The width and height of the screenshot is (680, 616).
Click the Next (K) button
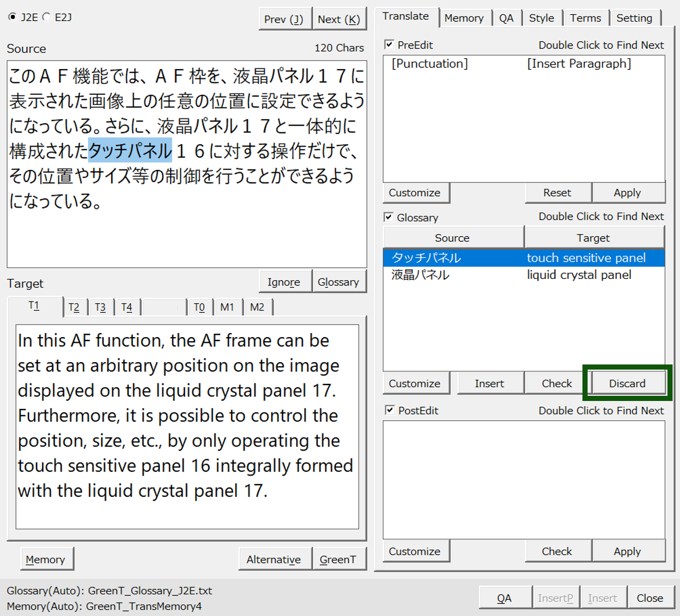tap(339, 19)
